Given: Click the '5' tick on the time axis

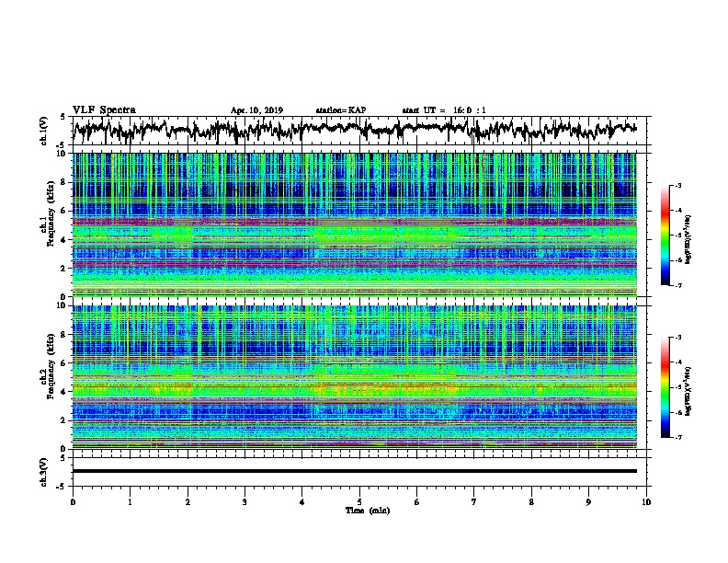Looking at the screenshot, I should (359, 502).
